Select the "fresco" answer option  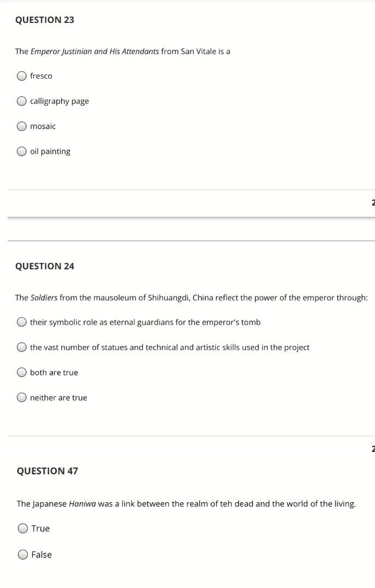click(22, 76)
